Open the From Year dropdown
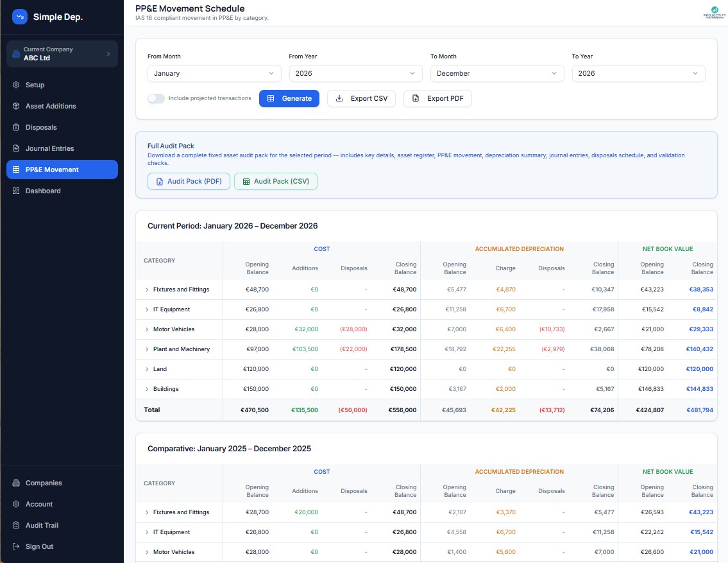This screenshot has height=563, width=728. click(x=355, y=73)
